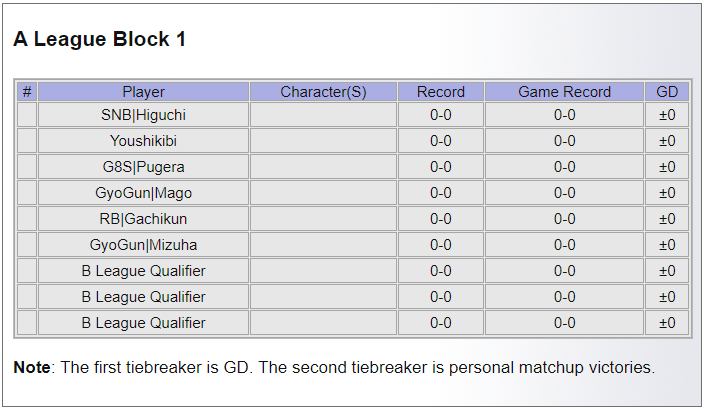
Task: Click the Record column header
Action: 440,92
